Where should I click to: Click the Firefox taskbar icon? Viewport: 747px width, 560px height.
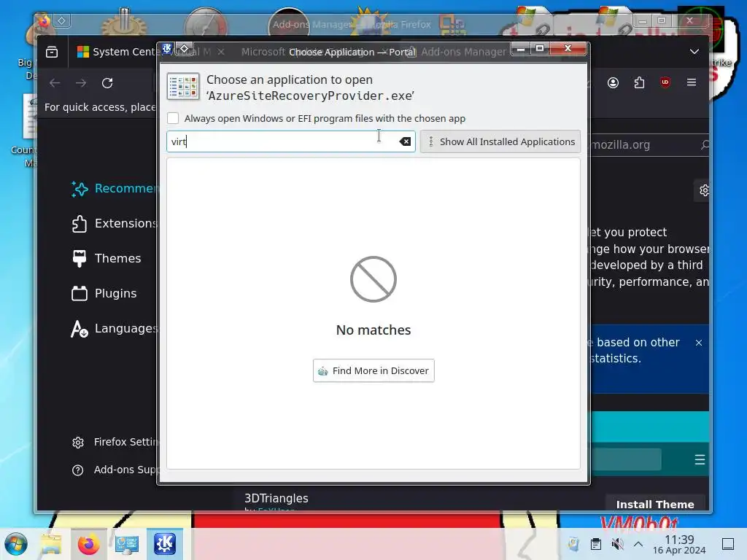point(88,544)
